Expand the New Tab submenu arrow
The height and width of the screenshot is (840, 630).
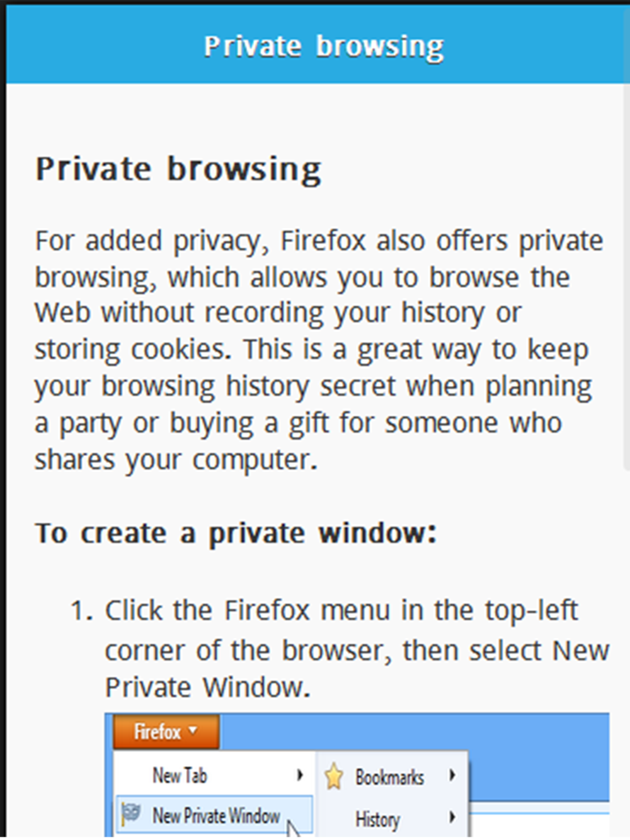[x=300, y=775]
